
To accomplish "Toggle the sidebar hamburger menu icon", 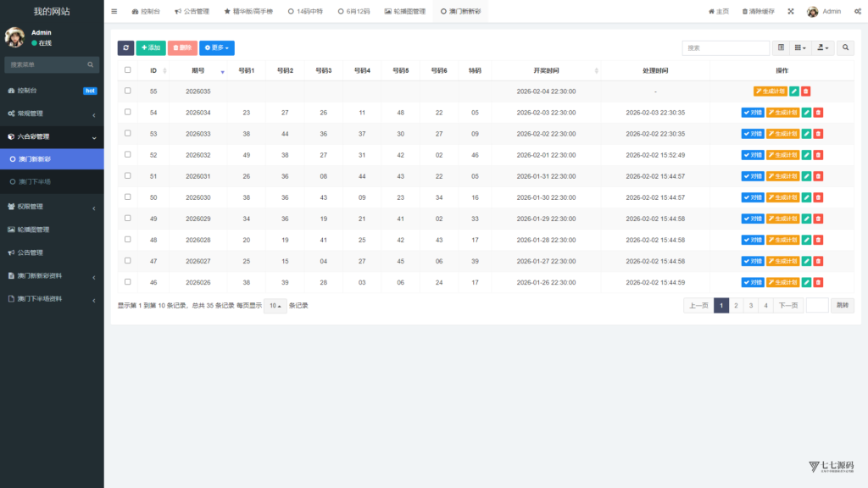I will 114,12.
